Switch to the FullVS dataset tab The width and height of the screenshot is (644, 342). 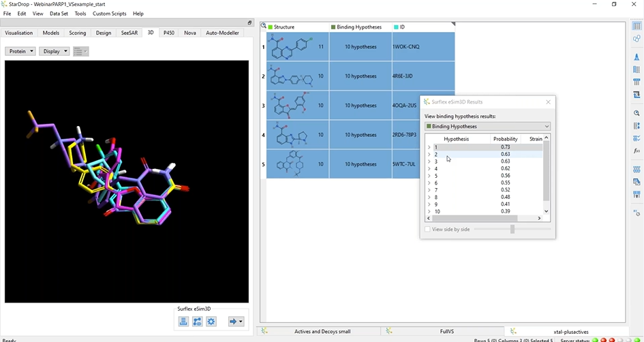pos(446,331)
